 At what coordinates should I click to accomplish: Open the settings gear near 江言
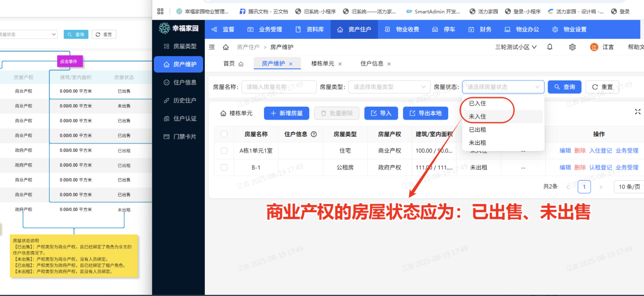pyautogui.click(x=572, y=47)
